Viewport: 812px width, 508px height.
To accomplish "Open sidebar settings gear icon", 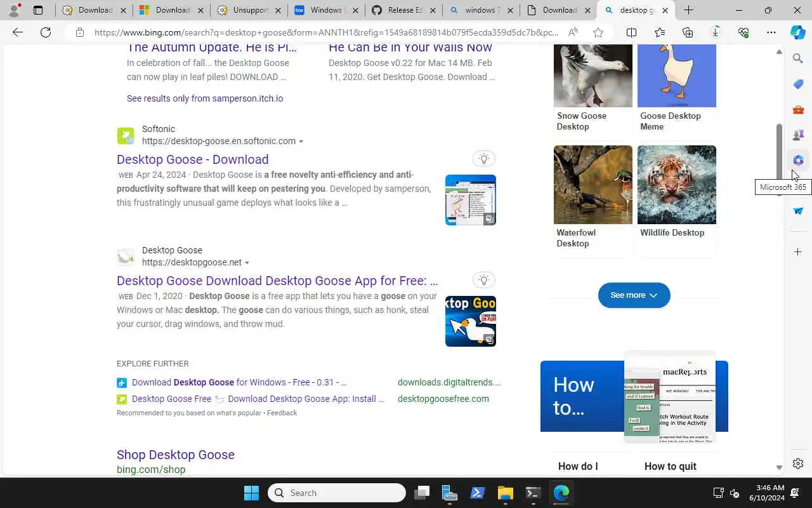I will (798, 464).
